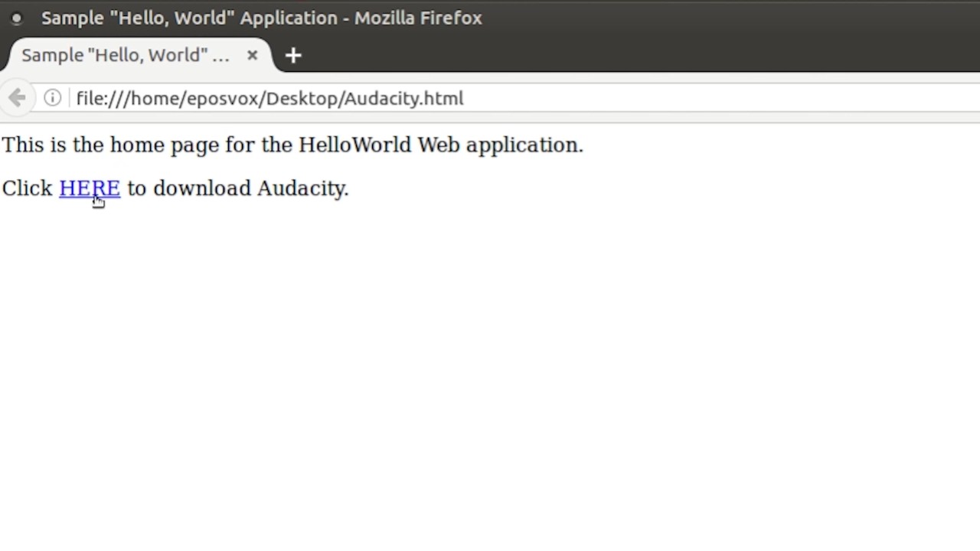Click "eposvox" within the address bar URL

pos(223,98)
